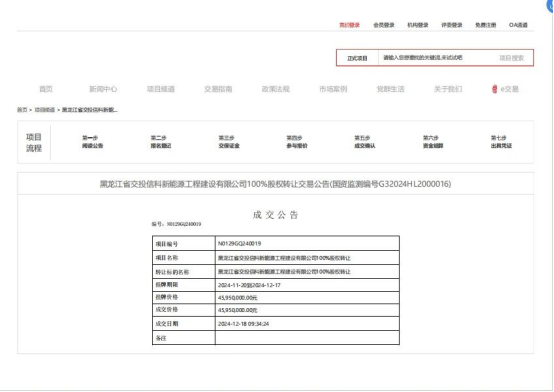Focus the project keyword search field
Image resolution: width=554 pixels, height=392 pixels.
435,58
